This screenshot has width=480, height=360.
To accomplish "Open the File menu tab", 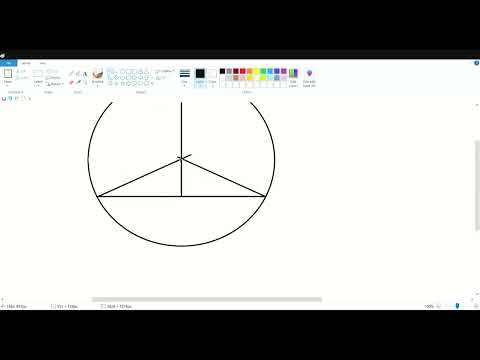I will (8, 63).
